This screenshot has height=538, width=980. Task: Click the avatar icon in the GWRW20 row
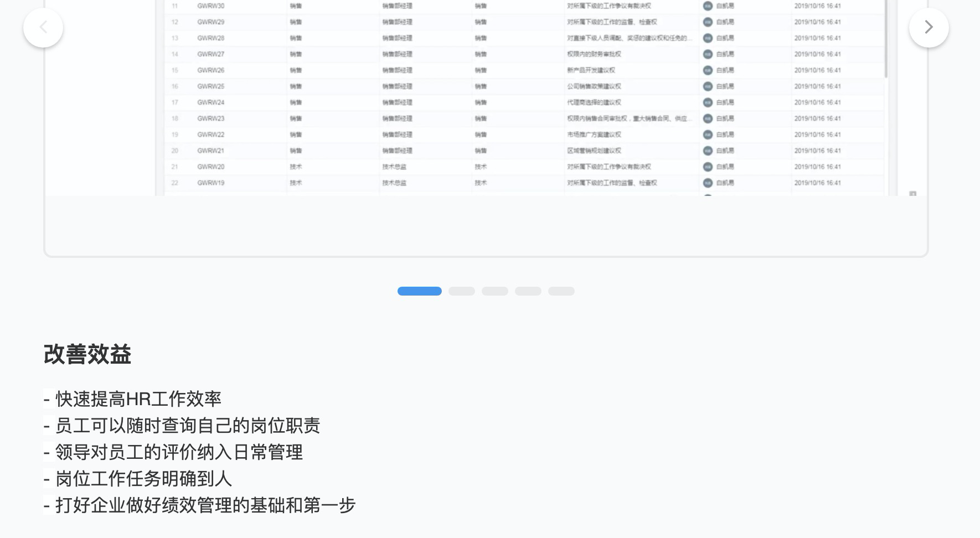(x=708, y=167)
